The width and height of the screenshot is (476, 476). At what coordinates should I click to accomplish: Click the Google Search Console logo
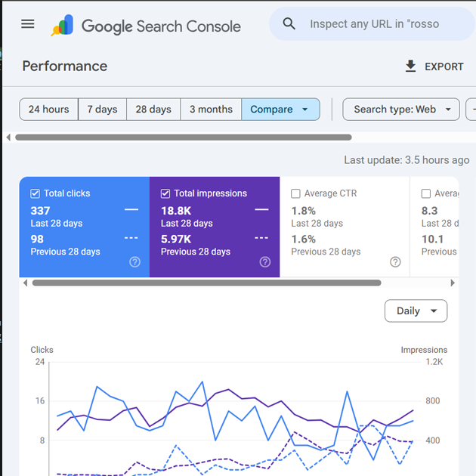(146, 26)
